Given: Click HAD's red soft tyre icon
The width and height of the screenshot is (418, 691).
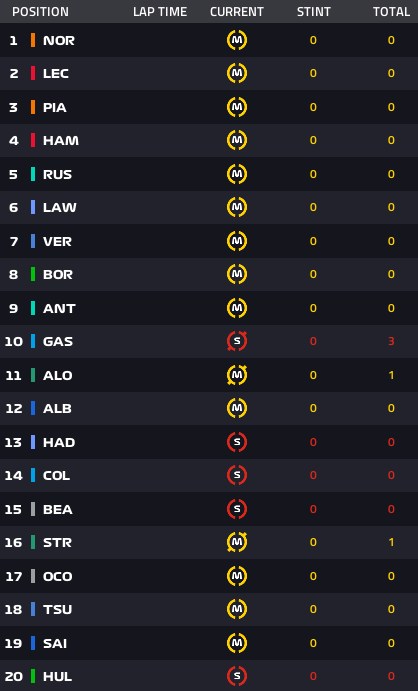Looking at the screenshot, I should pos(237,442).
